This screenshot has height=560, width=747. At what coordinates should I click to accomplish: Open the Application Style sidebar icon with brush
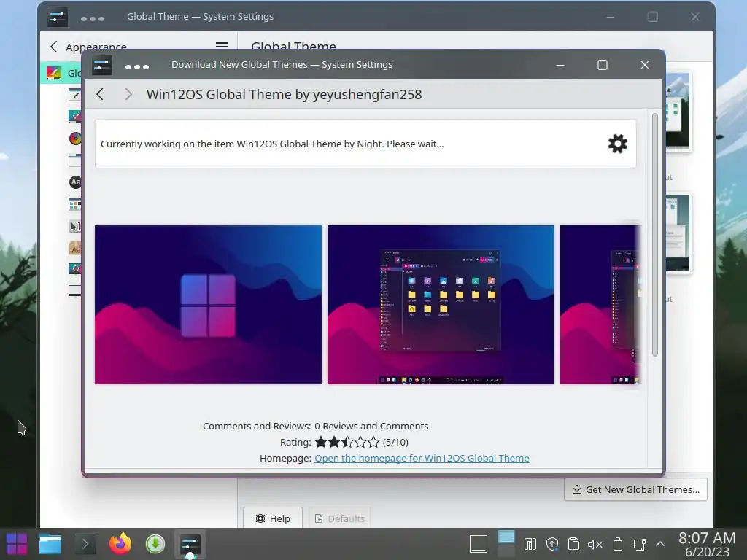(x=75, y=95)
